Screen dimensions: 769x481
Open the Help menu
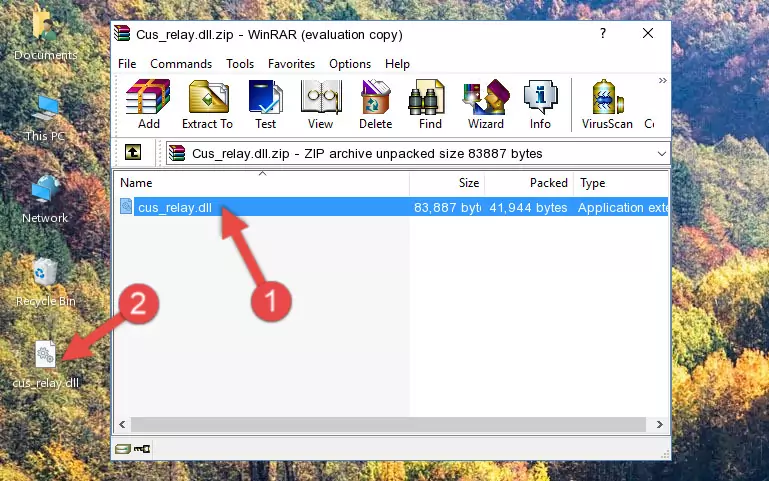397,64
